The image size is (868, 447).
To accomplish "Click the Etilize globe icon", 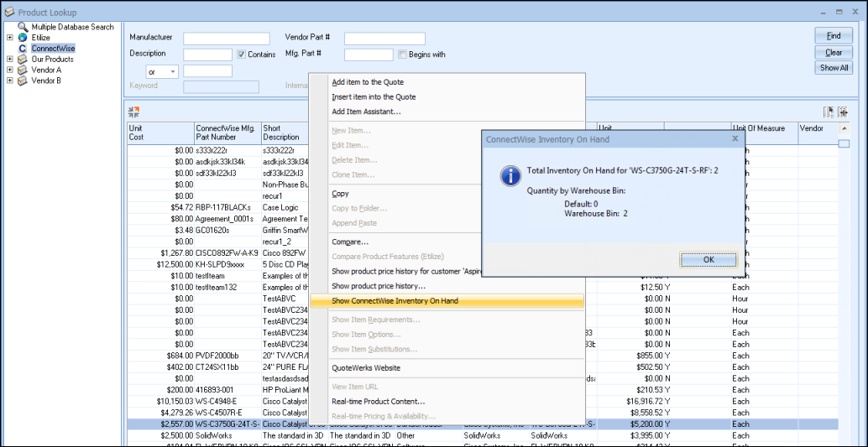I will click(x=23, y=38).
